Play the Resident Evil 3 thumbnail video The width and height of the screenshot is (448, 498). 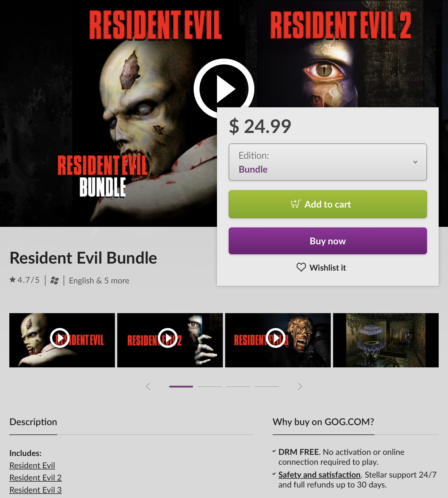coord(276,338)
